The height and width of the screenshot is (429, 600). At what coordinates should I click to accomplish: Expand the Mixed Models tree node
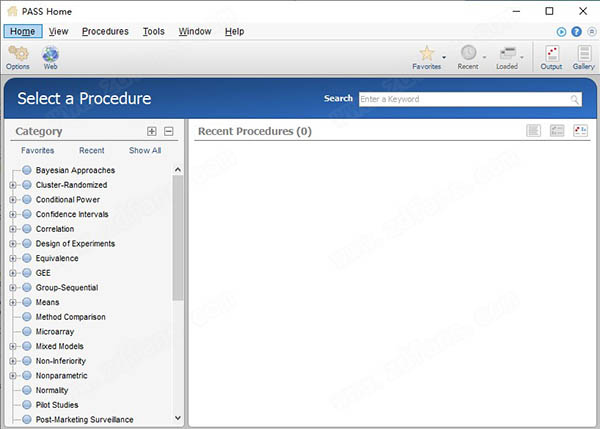[13, 347]
